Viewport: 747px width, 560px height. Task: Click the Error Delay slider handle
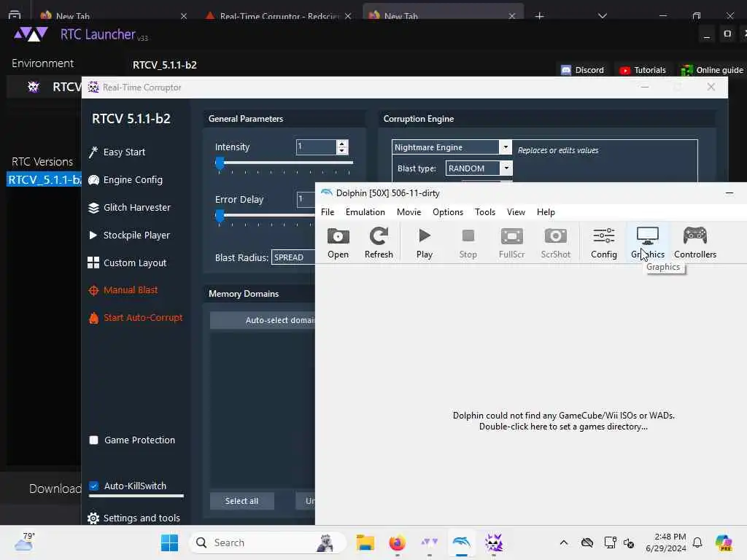(x=220, y=216)
